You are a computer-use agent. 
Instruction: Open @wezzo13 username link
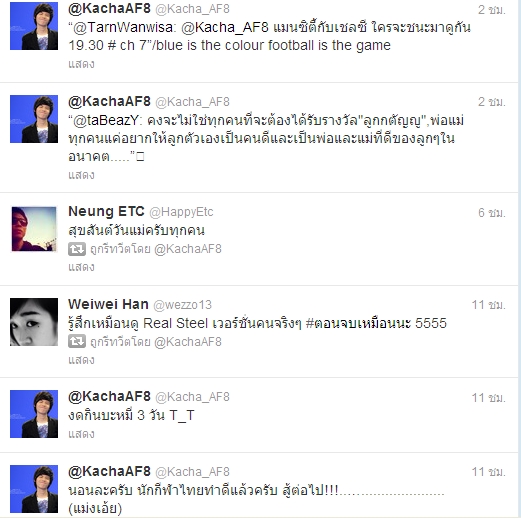182,305
